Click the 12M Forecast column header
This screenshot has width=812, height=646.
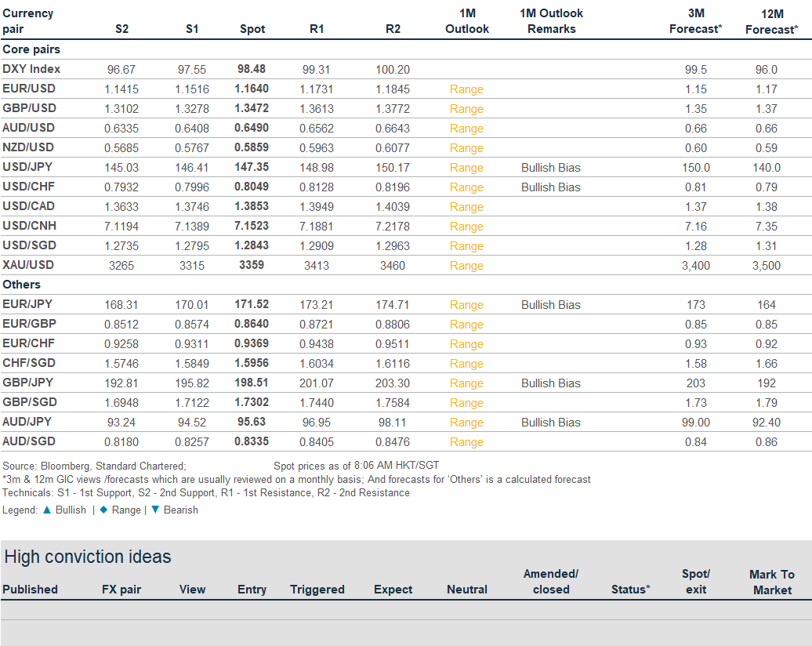pos(771,22)
